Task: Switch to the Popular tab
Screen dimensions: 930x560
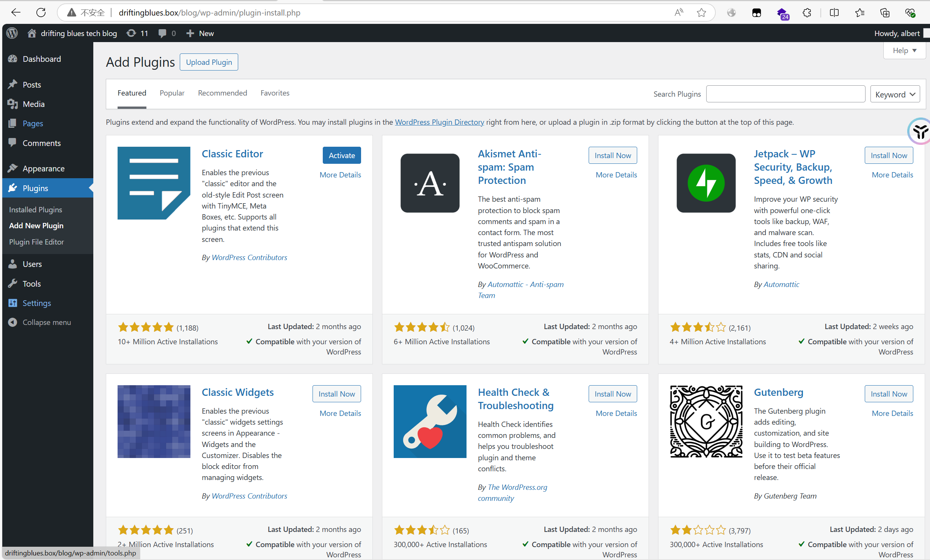Action: [172, 93]
